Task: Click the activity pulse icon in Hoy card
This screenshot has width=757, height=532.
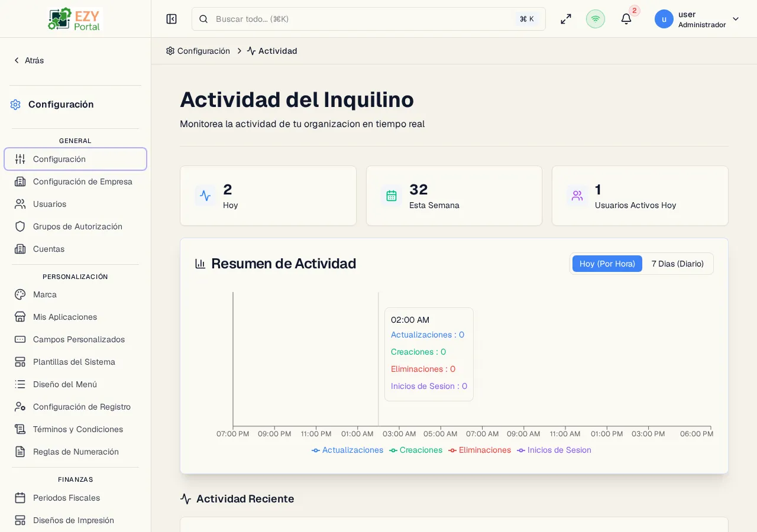Action: click(205, 196)
